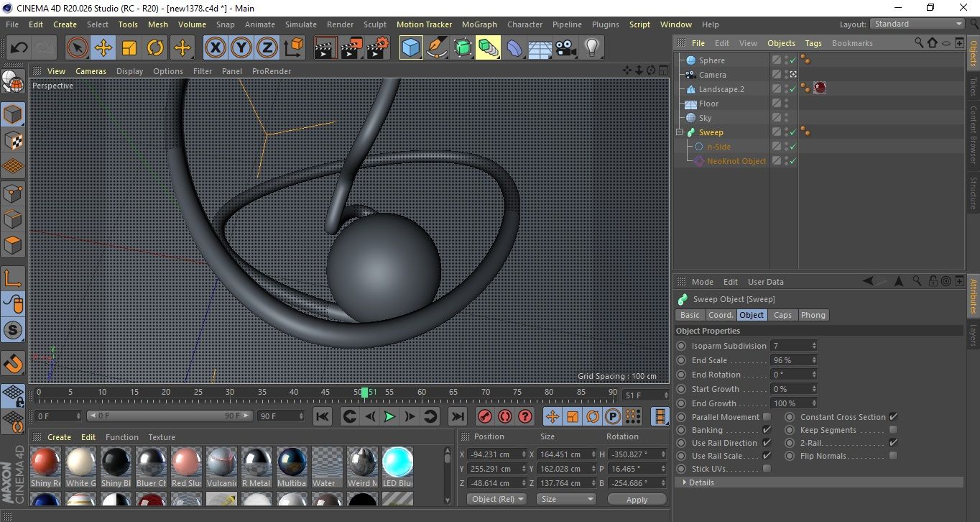
Task: Enable the Keep Segments checkbox
Action: tap(893, 430)
